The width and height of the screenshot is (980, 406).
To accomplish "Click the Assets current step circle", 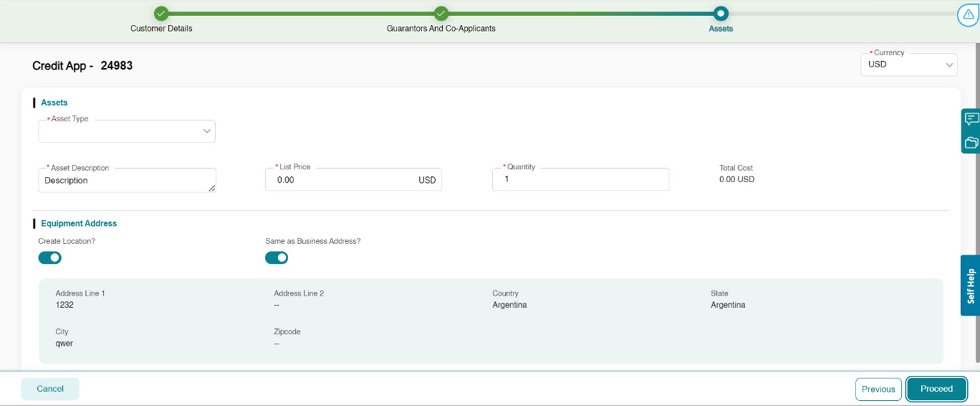I will 720,13.
